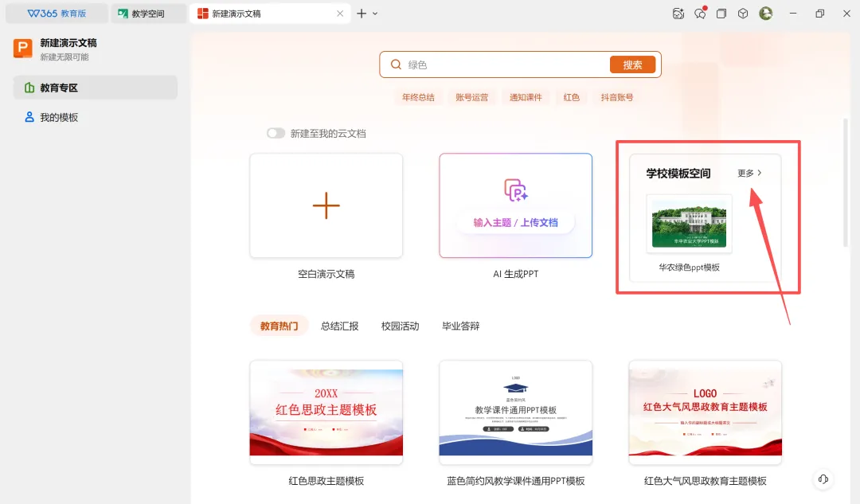The image size is (860, 504).
Task: Choose the 红色 search tag
Action: (572, 98)
